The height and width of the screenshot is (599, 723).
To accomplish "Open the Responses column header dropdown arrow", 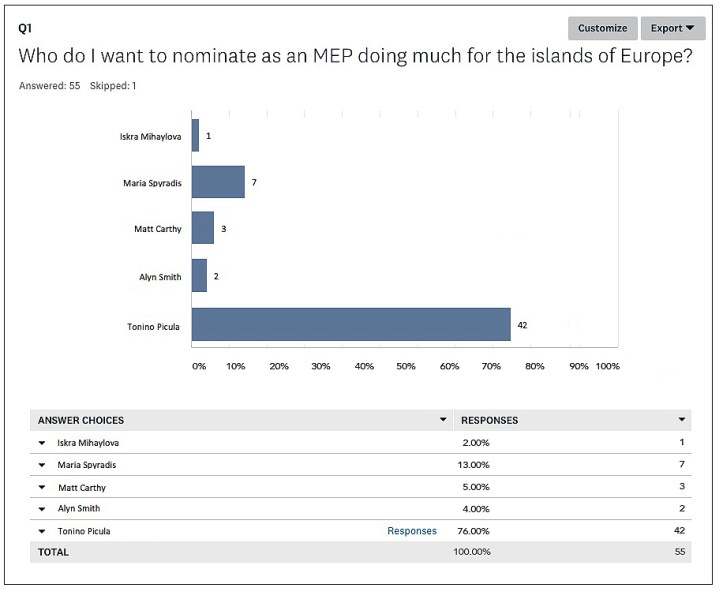I will click(x=682, y=420).
